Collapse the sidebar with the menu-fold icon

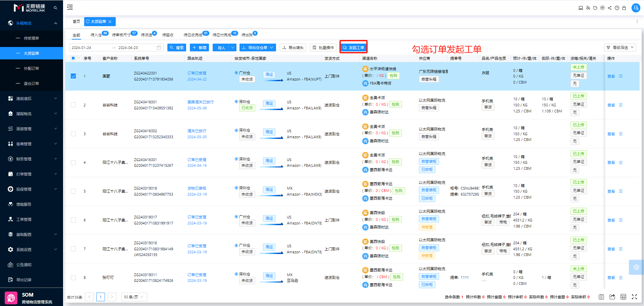pyautogui.click(x=70, y=7)
